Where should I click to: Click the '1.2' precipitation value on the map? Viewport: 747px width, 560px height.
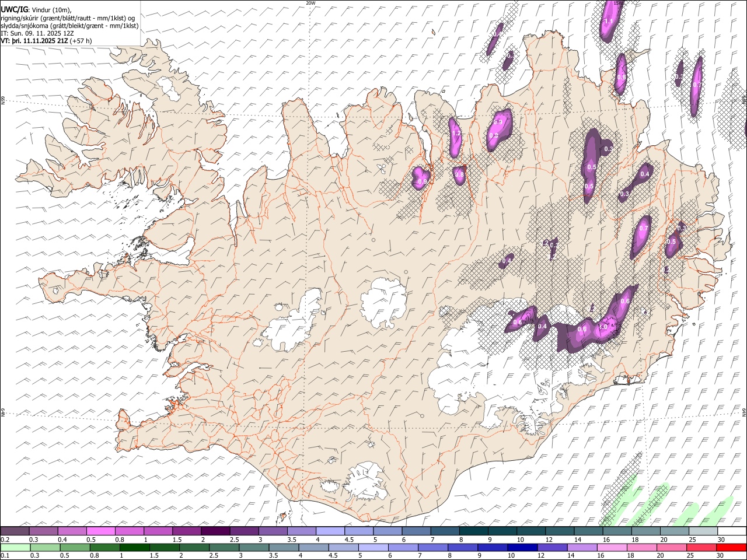tap(456, 134)
